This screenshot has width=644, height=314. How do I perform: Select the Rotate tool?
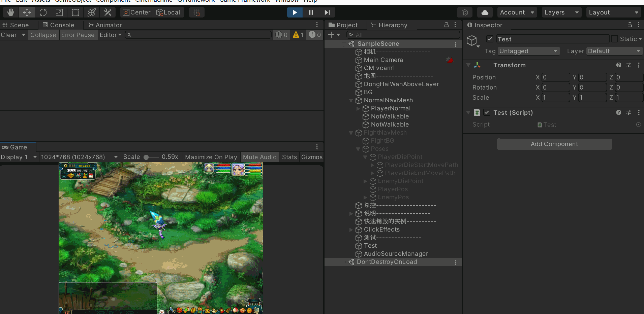pyautogui.click(x=43, y=12)
